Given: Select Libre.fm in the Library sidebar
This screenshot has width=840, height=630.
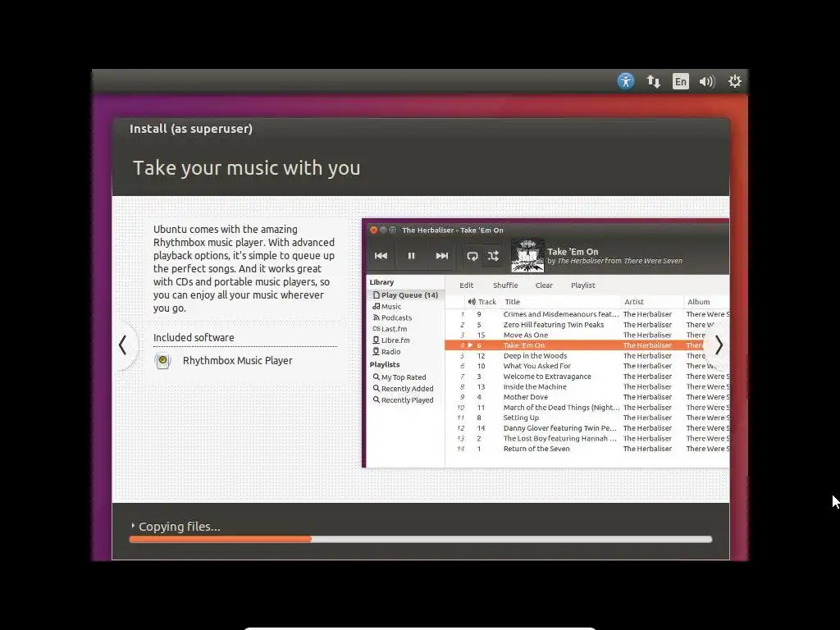Looking at the screenshot, I should [391, 340].
